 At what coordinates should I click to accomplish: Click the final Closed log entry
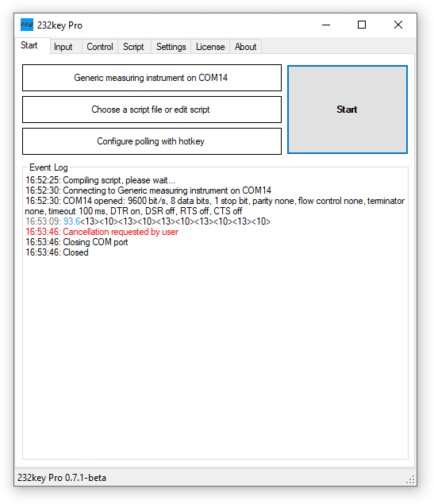[x=57, y=252]
